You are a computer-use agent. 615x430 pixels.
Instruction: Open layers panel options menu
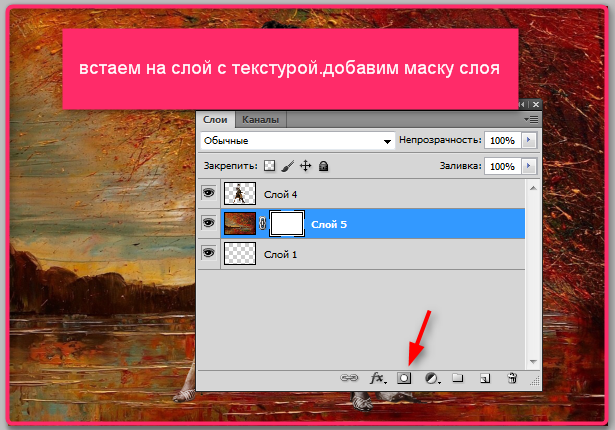[531, 119]
